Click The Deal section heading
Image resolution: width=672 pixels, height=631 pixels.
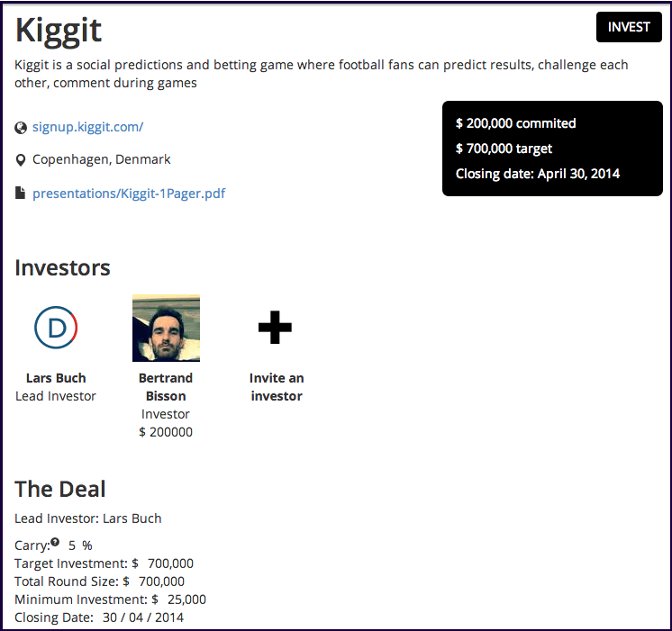pyautogui.click(x=60, y=489)
